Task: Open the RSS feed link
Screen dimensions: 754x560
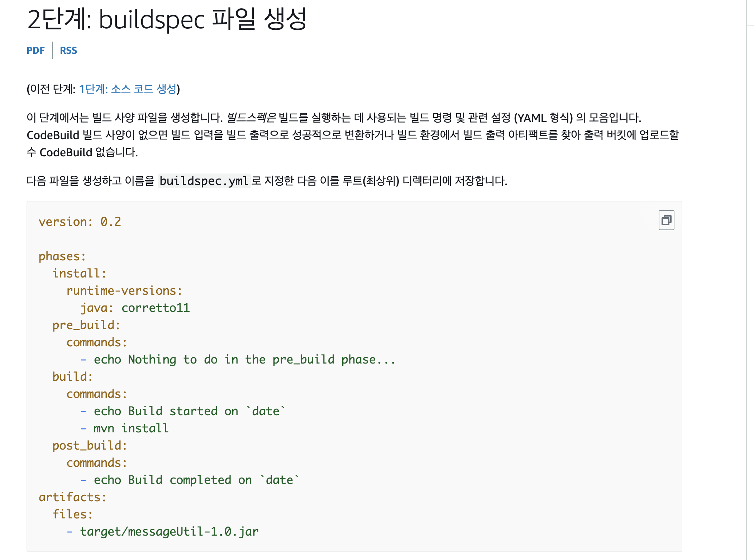Action: 68,51
